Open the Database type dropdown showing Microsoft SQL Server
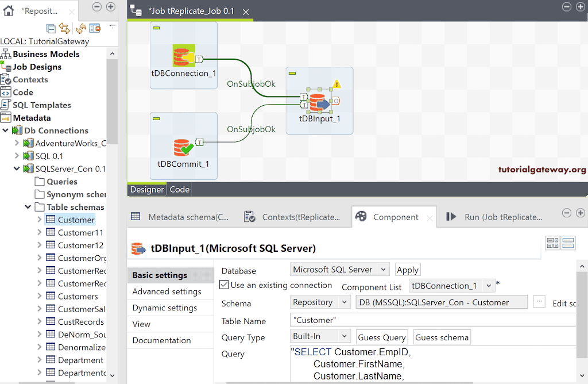Viewport: 588px width, 384px height. [339, 269]
